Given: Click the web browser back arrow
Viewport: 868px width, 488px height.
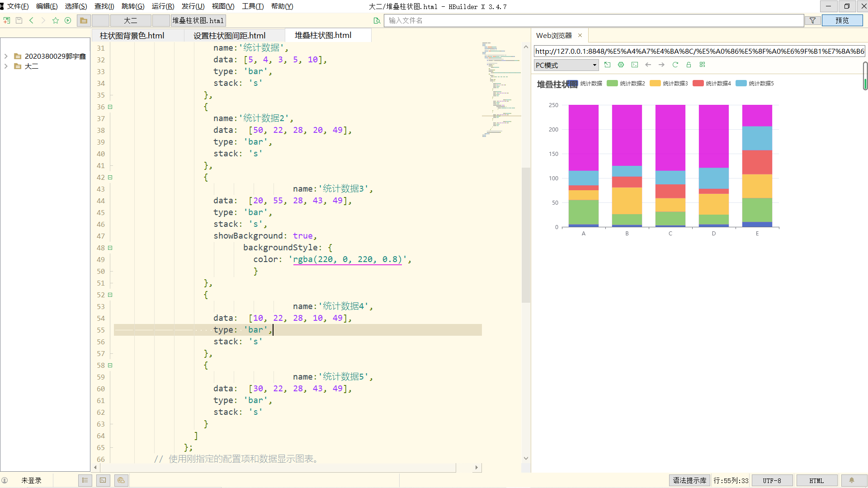Looking at the screenshot, I should pos(648,65).
